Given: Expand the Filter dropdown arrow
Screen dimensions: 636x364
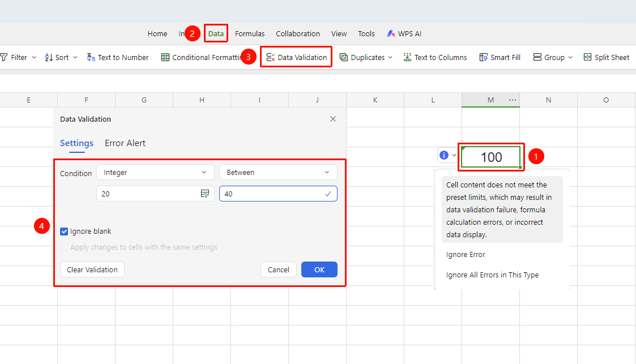Looking at the screenshot, I should [34, 58].
